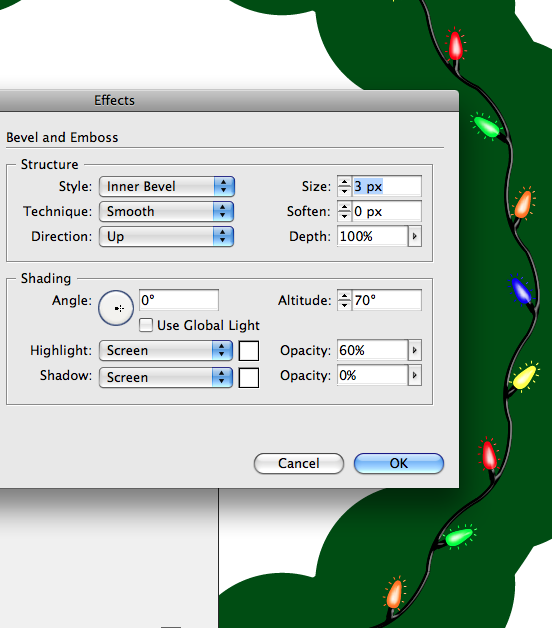The height and width of the screenshot is (628, 552).
Task: Open the Style dropdown showing Inner Bevel
Action: tap(167, 187)
